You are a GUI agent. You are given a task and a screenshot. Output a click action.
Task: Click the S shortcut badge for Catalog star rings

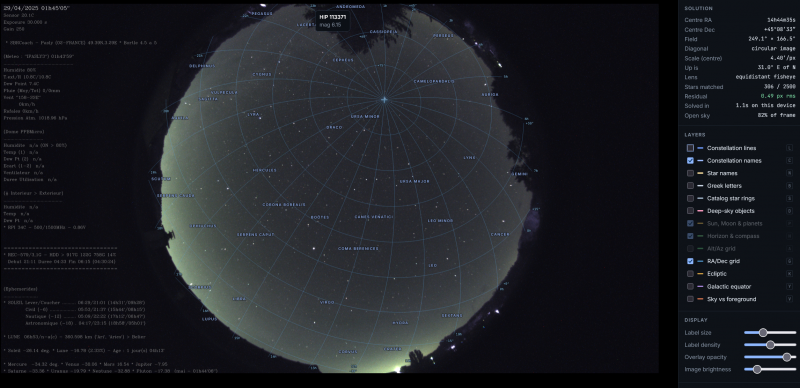[x=789, y=198]
